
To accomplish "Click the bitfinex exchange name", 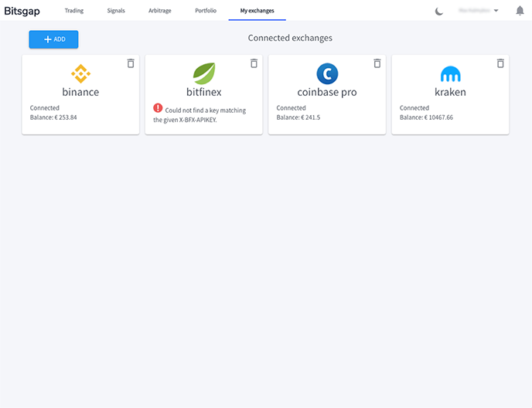I will 204,92.
